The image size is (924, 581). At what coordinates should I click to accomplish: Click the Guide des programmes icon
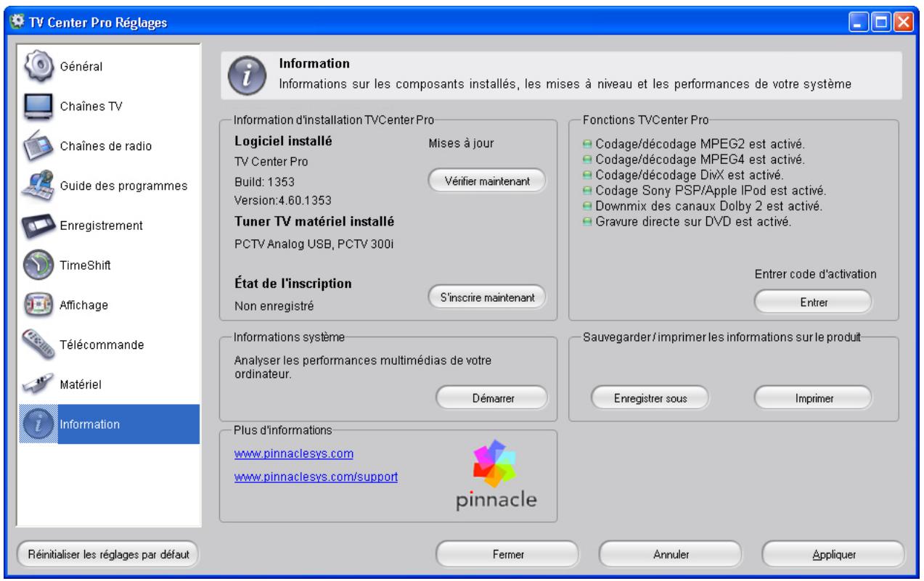pyautogui.click(x=37, y=186)
